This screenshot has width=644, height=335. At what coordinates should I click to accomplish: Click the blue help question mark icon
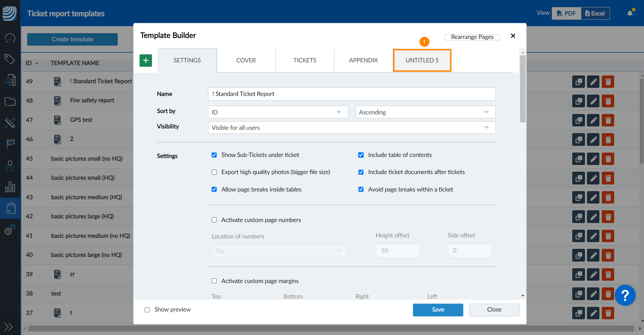tap(625, 295)
